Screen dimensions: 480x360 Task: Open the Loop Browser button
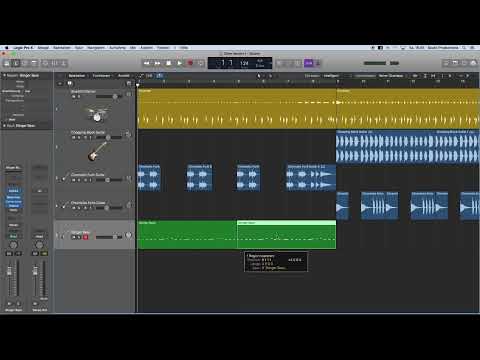coord(464,63)
